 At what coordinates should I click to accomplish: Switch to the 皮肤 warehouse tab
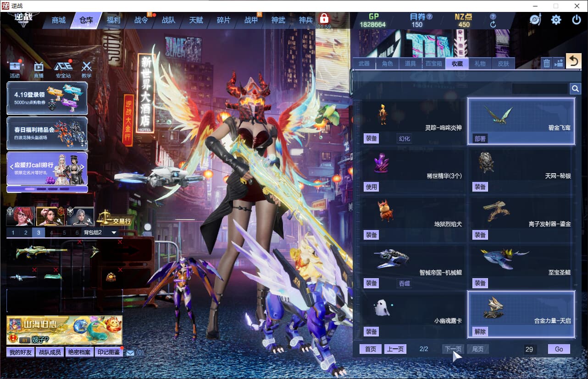pos(504,64)
